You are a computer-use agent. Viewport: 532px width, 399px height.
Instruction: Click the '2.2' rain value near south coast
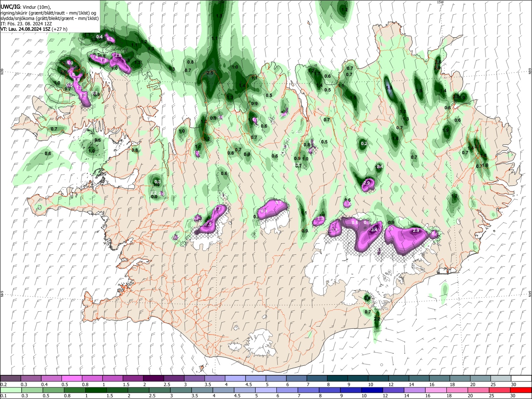(x=377, y=319)
